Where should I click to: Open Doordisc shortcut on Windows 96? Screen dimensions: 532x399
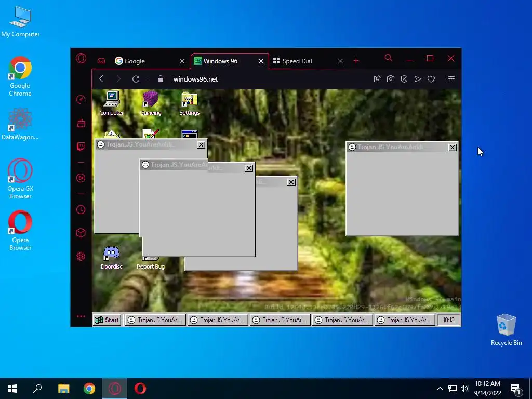click(112, 258)
